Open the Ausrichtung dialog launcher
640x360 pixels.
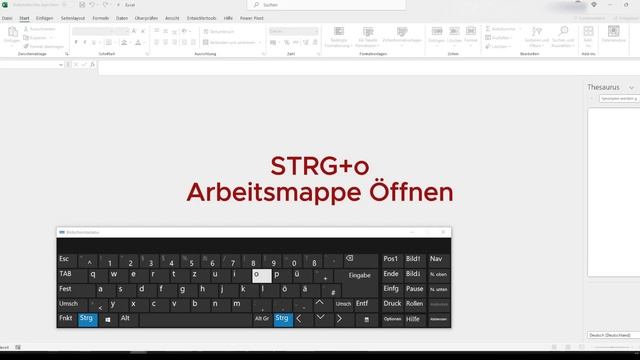pos(263,54)
